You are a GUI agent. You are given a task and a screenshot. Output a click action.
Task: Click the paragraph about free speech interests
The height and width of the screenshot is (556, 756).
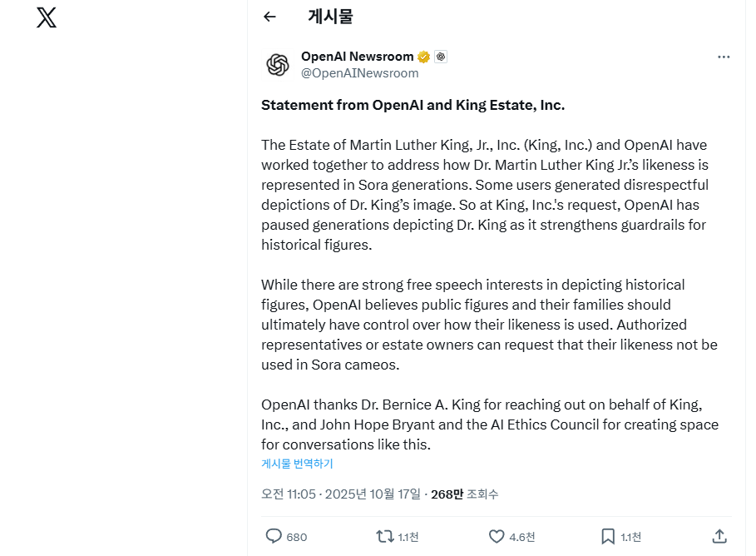tap(489, 325)
